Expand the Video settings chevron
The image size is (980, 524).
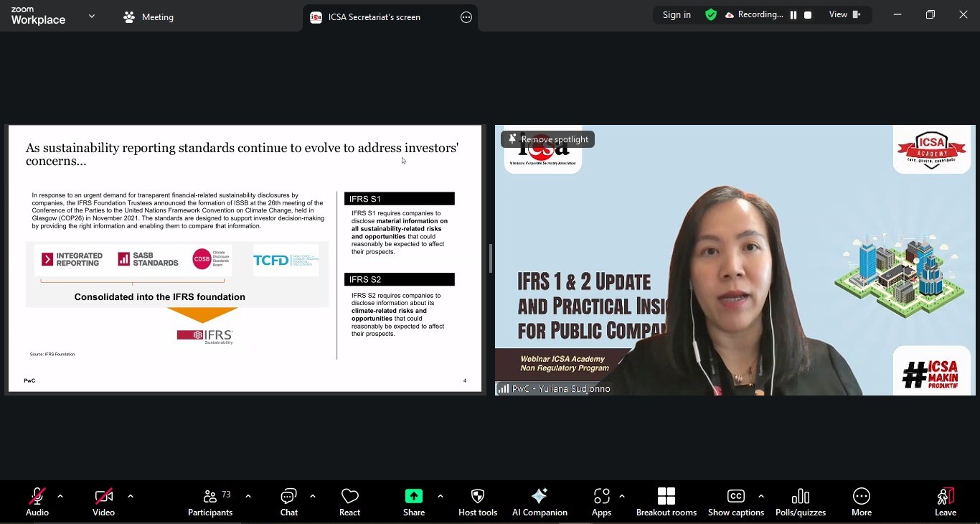click(130, 495)
